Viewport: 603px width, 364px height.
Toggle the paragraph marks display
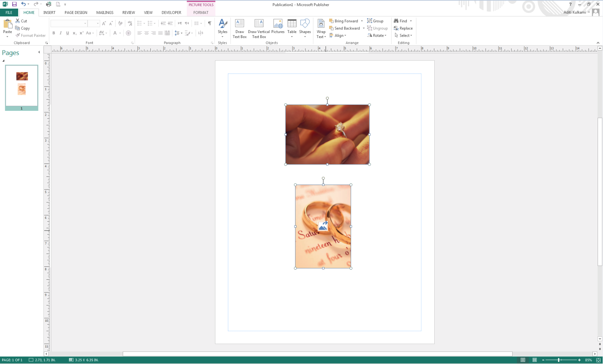(210, 23)
